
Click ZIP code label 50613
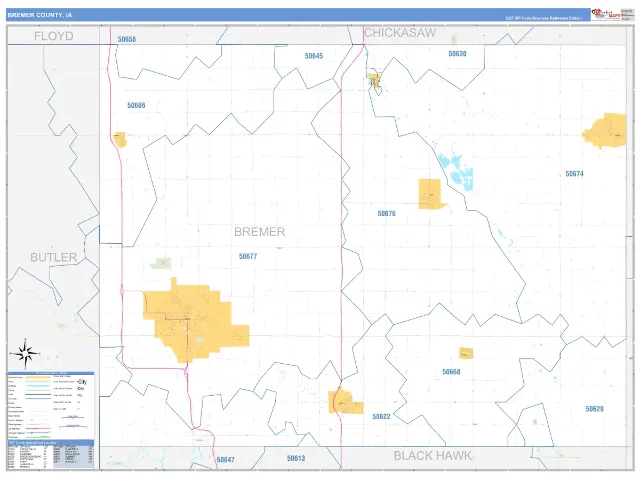click(296, 458)
